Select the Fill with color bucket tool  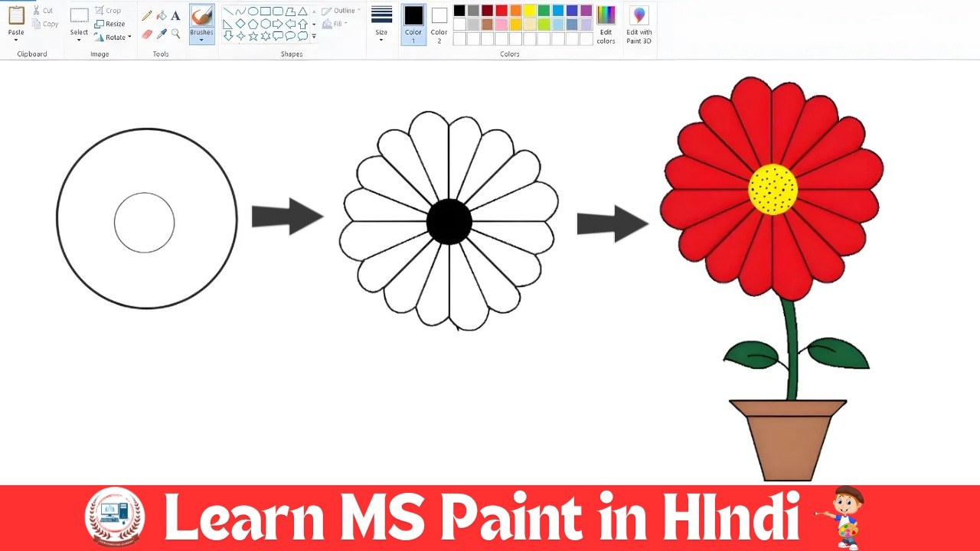(x=162, y=15)
